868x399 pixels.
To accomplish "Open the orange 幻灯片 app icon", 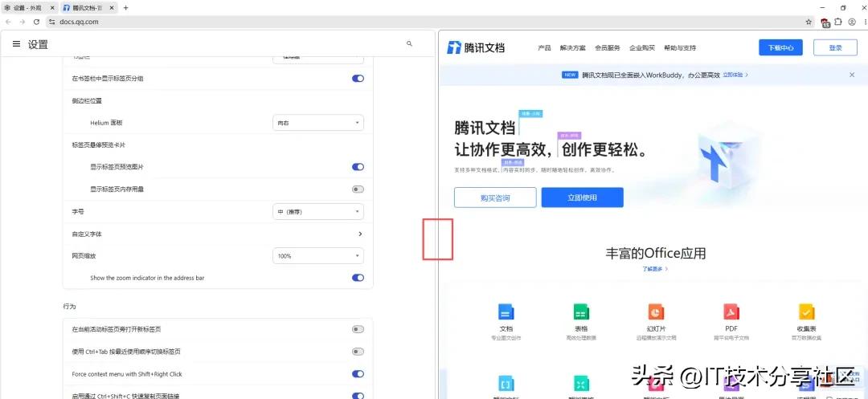I will point(656,311).
